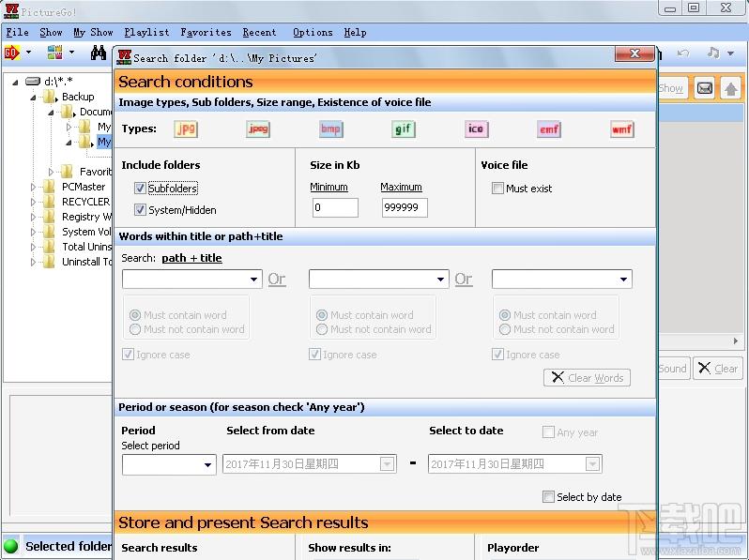Toggle the jpg image type icon
The height and width of the screenshot is (560, 749).
pyautogui.click(x=186, y=129)
